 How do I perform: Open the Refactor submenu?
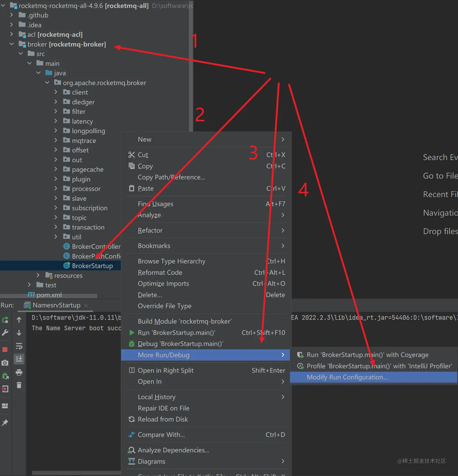[x=206, y=230]
